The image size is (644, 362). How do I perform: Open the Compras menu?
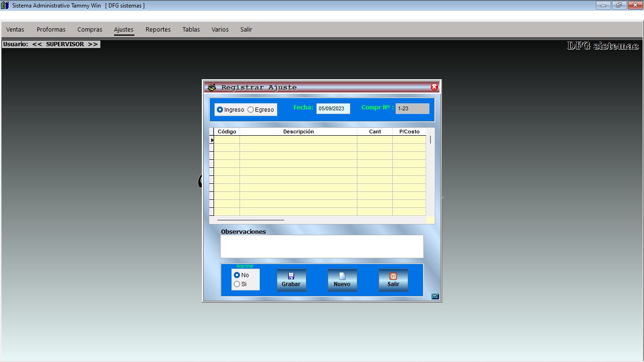click(x=90, y=29)
